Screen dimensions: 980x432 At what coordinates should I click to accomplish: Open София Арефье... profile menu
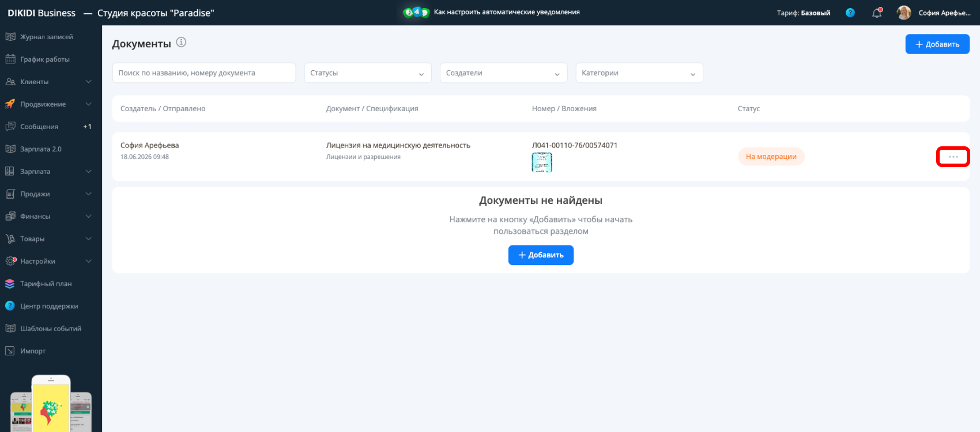[944, 13]
